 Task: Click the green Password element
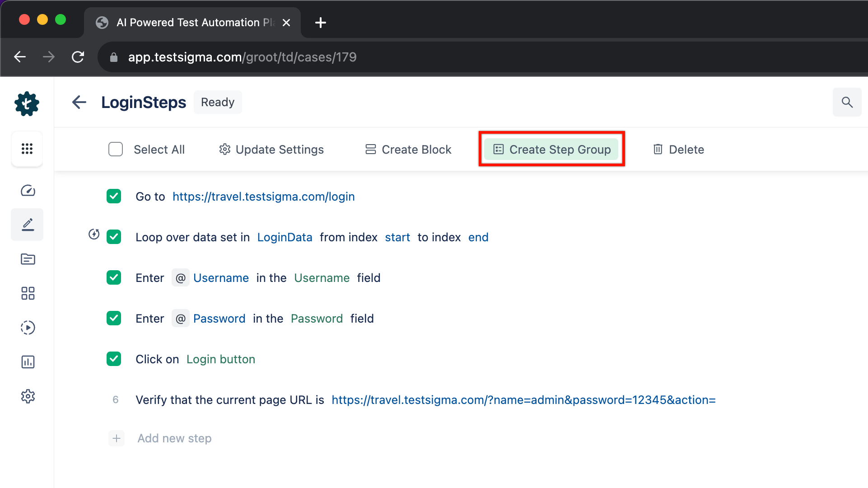pyautogui.click(x=317, y=319)
